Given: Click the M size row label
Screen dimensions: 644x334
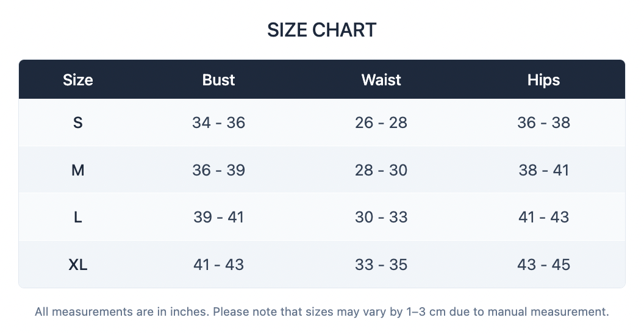Looking at the screenshot, I should [77, 170].
